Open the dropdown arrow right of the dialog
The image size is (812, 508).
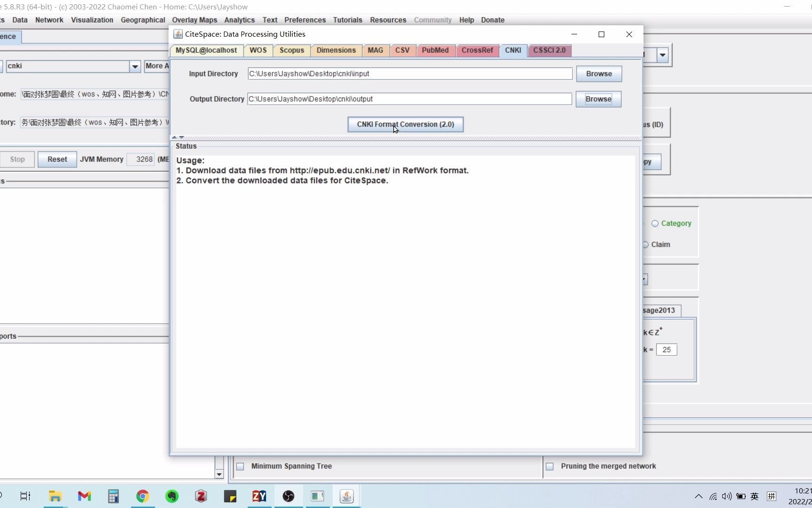(x=663, y=55)
